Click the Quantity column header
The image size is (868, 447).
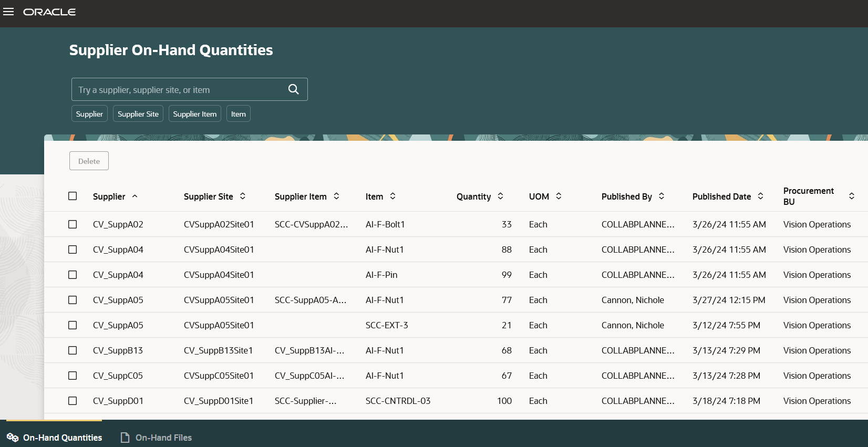click(x=473, y=196)
